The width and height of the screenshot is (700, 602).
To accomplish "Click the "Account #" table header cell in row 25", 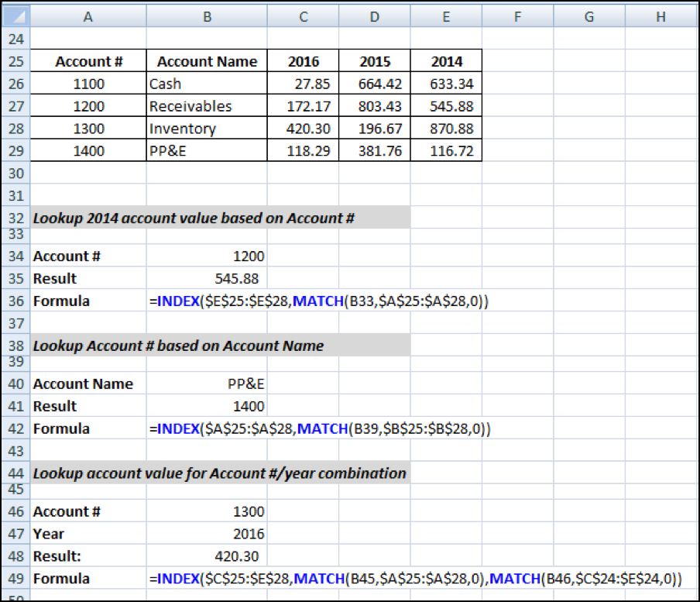I will pos(88,61).
